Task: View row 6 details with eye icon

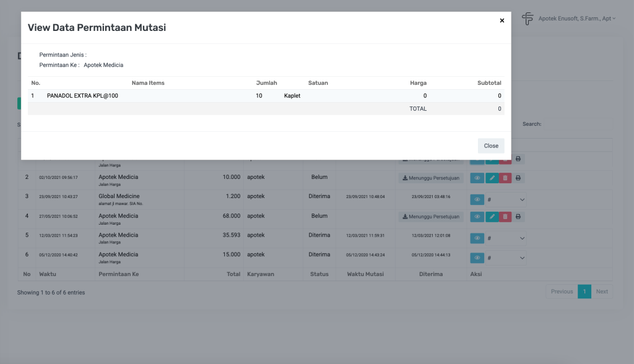Action: click(477, 258)
